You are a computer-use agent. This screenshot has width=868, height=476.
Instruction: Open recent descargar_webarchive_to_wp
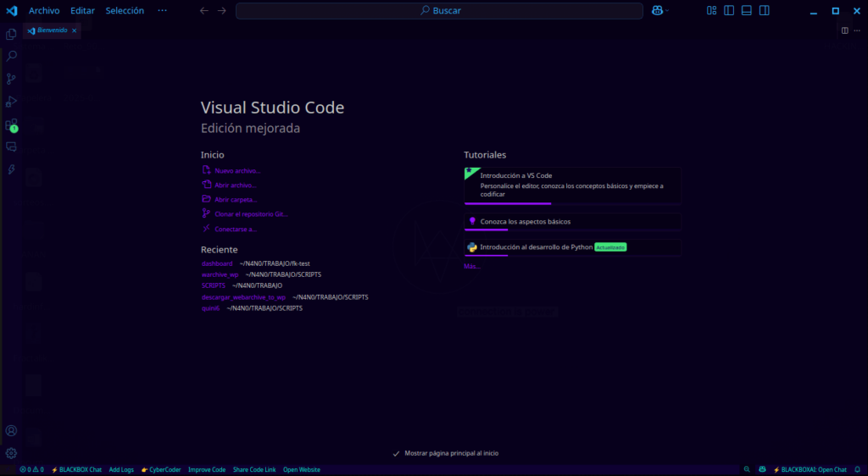click(x=243, y=297)
